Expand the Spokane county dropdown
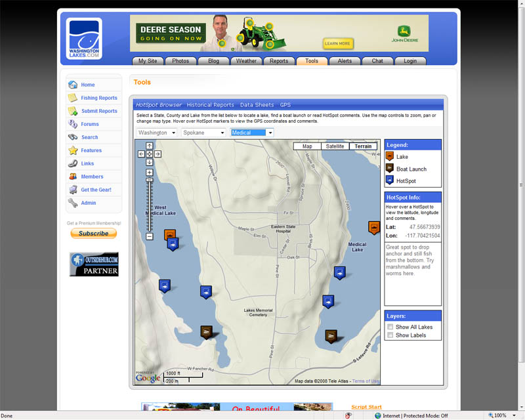Viewport: 525px width, 420px height. pyautogui.click(x=203, y=133)
